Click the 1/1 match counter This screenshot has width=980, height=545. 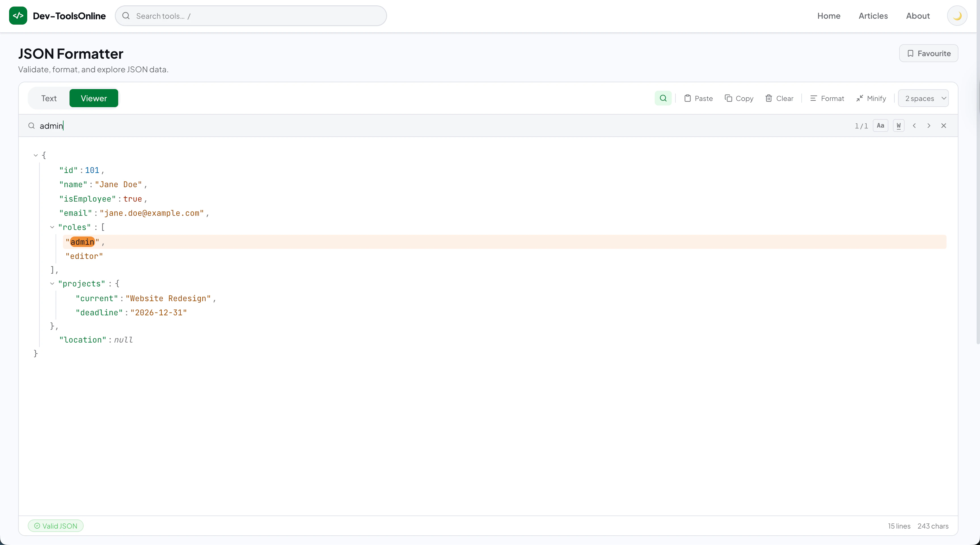861,126
